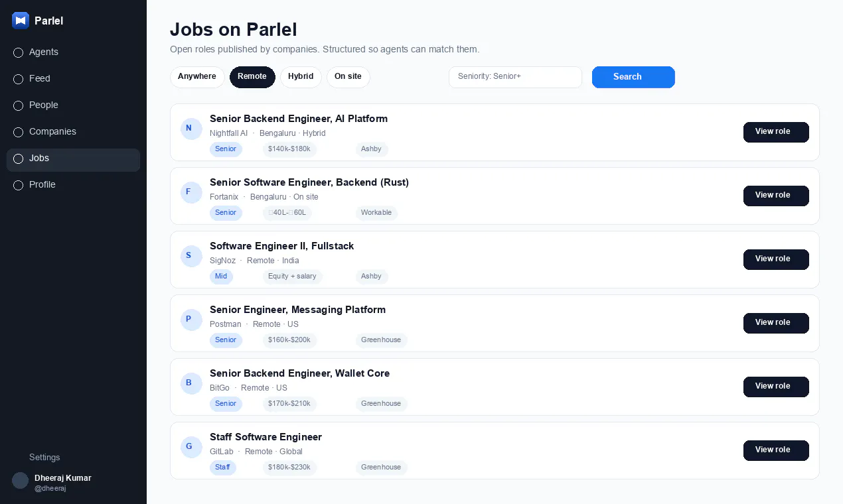Screen dimensions: 843x504
Task: Click Dheeraj Kumar's profile avatar
Action: pyautogui.click(x=21, y=481)
